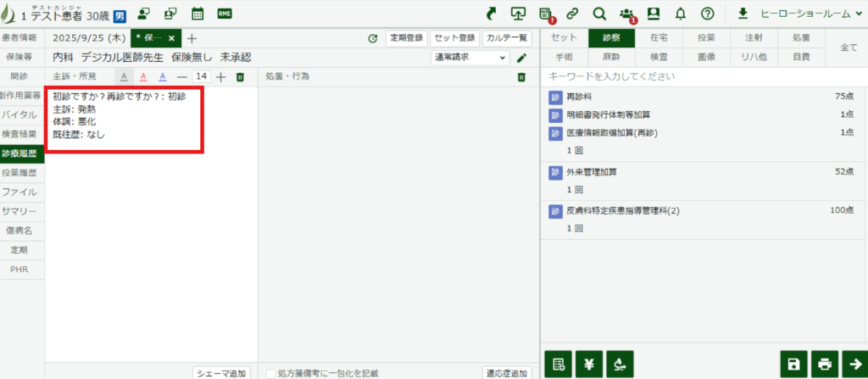
Task: Click the link chain icon
Action: point(573,14)
